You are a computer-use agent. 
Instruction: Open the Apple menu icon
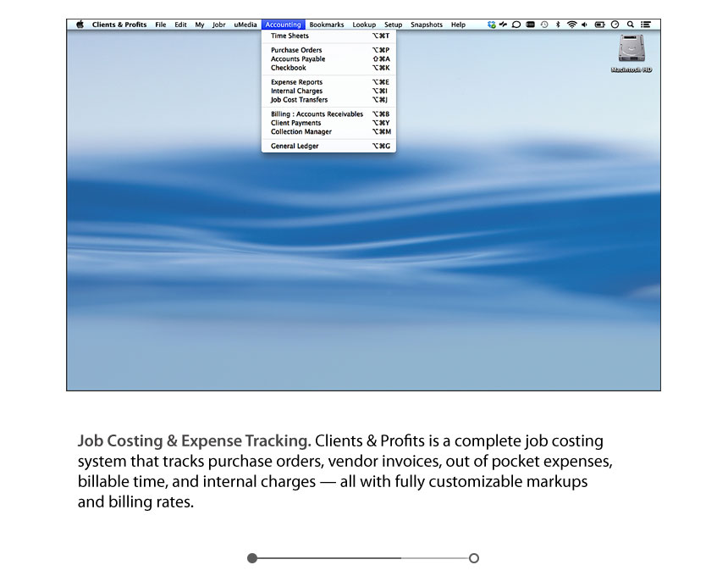click(x=80, y=25)
